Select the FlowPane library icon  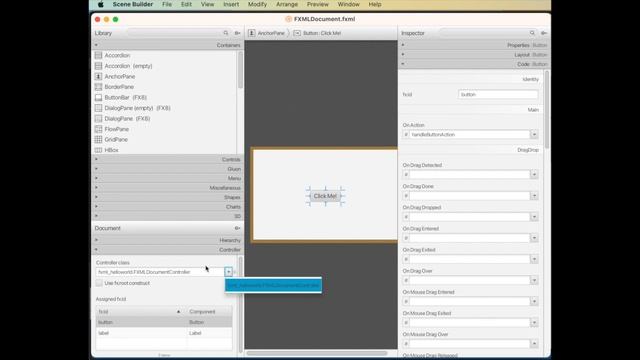(x=98, y=129)
